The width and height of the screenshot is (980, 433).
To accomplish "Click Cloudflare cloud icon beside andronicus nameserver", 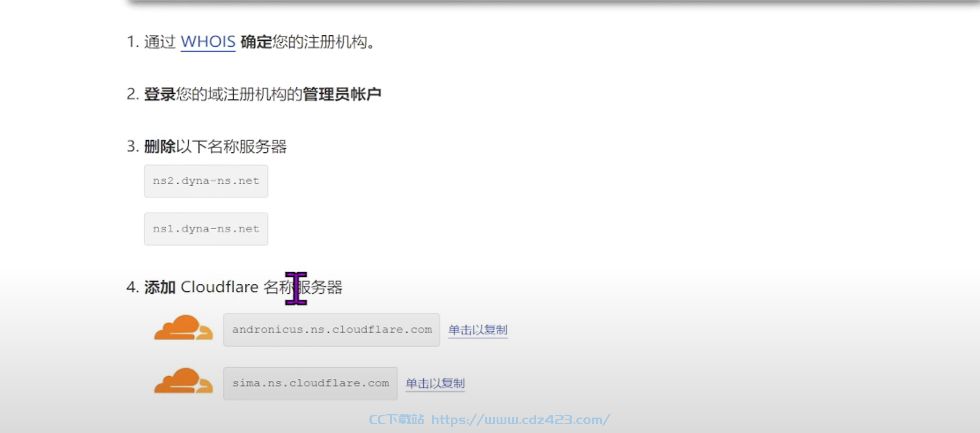I will (x=184, y=327).
